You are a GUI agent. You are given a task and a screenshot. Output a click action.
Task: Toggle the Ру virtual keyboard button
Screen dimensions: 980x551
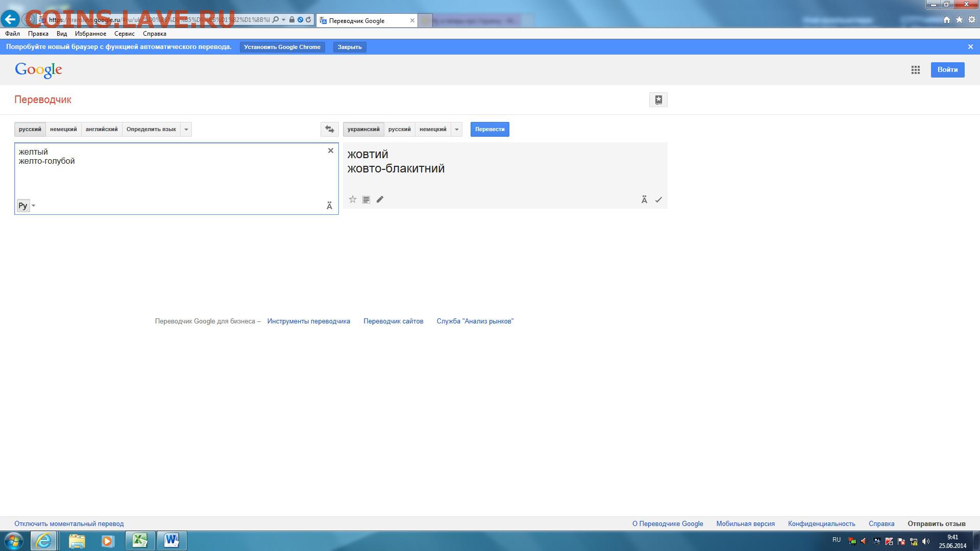(23, 206)
